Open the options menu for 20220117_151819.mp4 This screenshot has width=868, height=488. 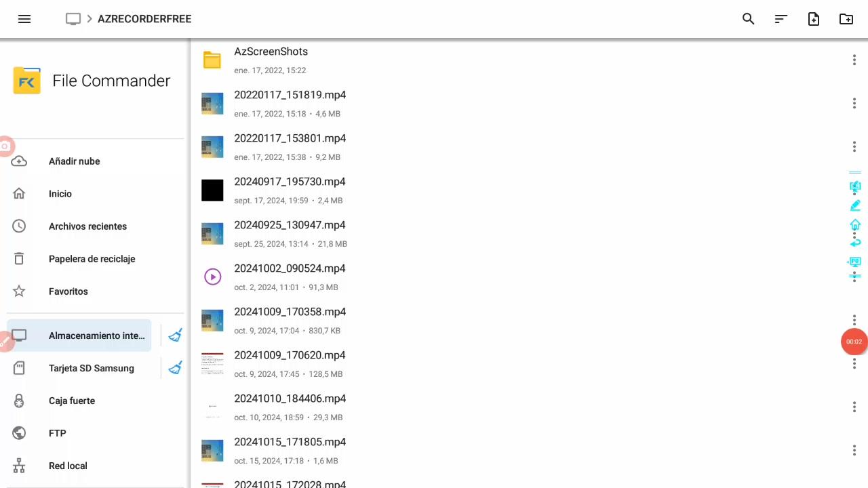pyautogui.click(x=854, y=103)
